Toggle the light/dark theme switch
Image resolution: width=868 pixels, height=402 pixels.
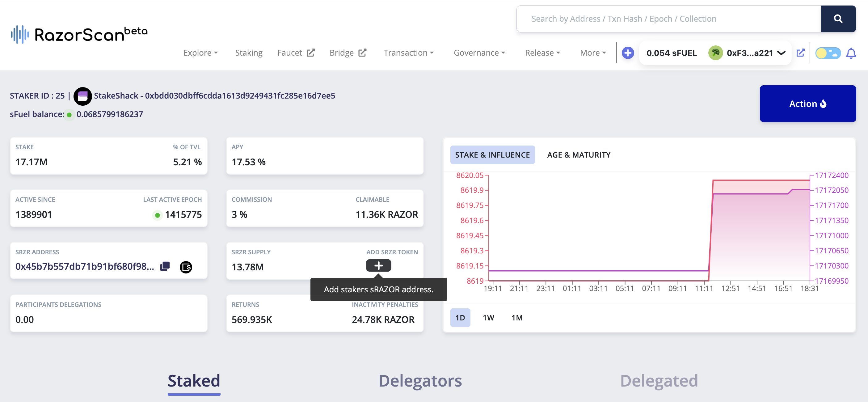[828, 53]
